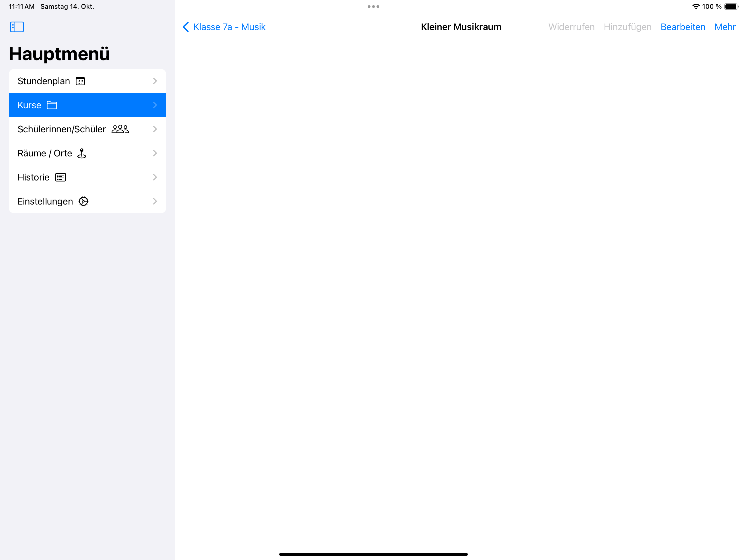Open the Historie menu item
Screen dimensions: 747x560
tap(87, 177)
